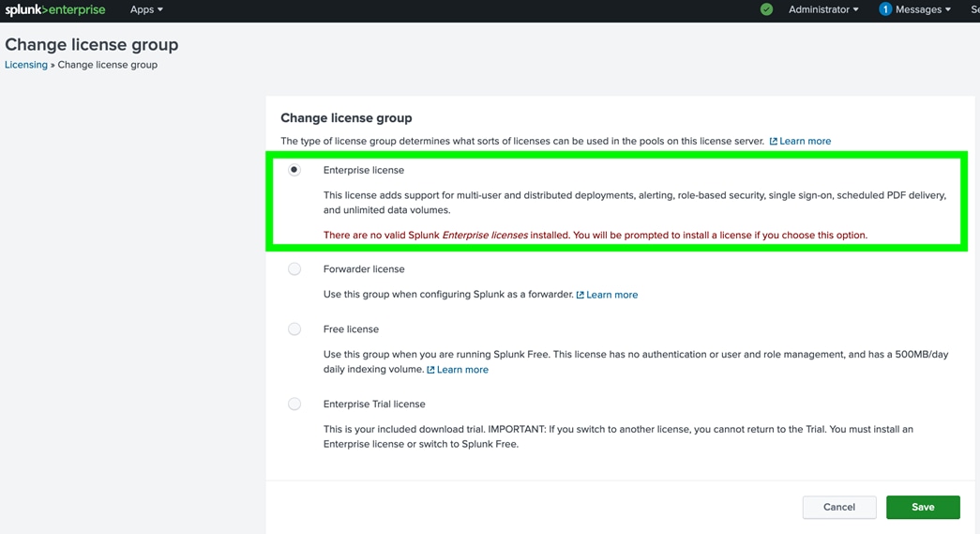Image resolution: width=980 pixels, height=534 pixels.
Task: Click the Change license group panel heading
Action: [x=346, y=118]
